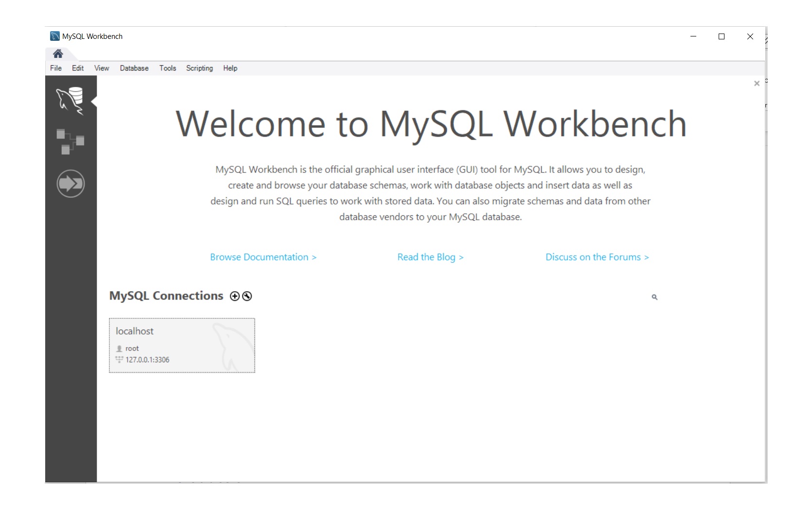This screenshot has width=812, height=525.
Task: Open connection management with the wrench icon
Action: (x=247, y=296)
